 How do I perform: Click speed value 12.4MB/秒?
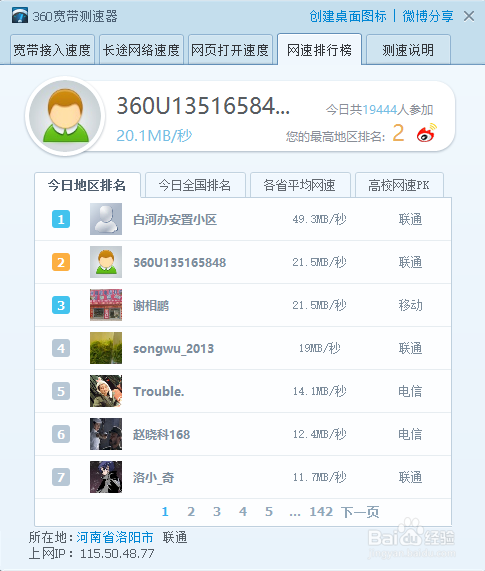coord(319,434)
